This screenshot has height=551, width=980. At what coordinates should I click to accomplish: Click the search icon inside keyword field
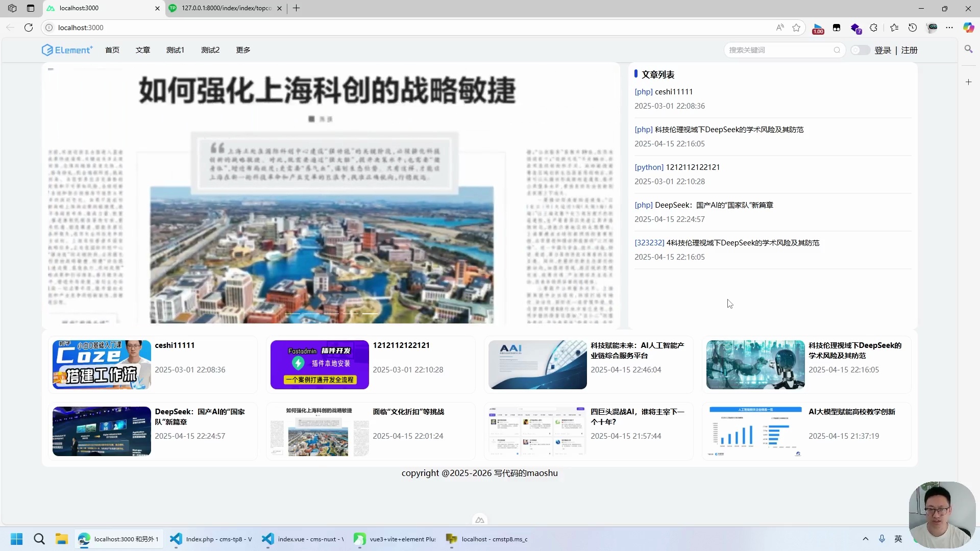click(x=837, y=50)
